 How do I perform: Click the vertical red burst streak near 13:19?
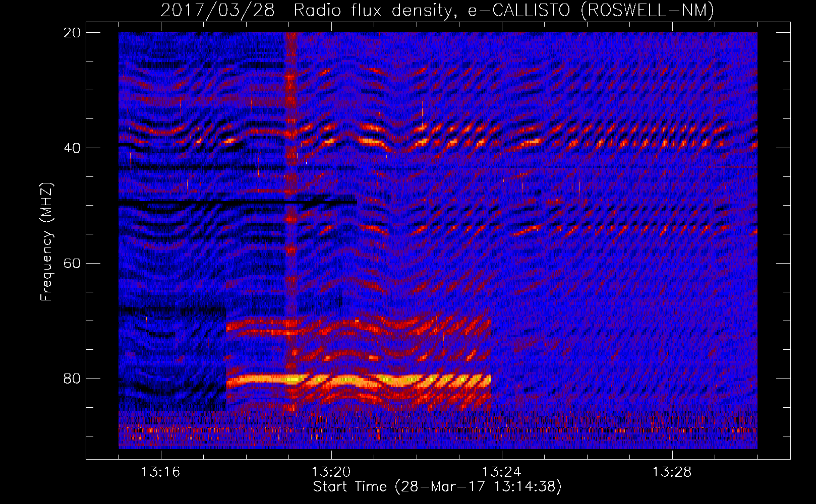click(290, 222)
